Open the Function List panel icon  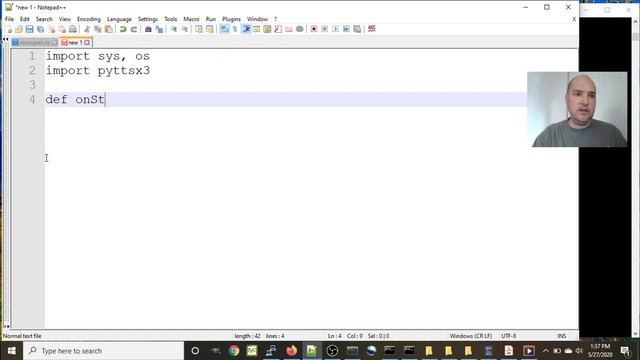(278, 29)
